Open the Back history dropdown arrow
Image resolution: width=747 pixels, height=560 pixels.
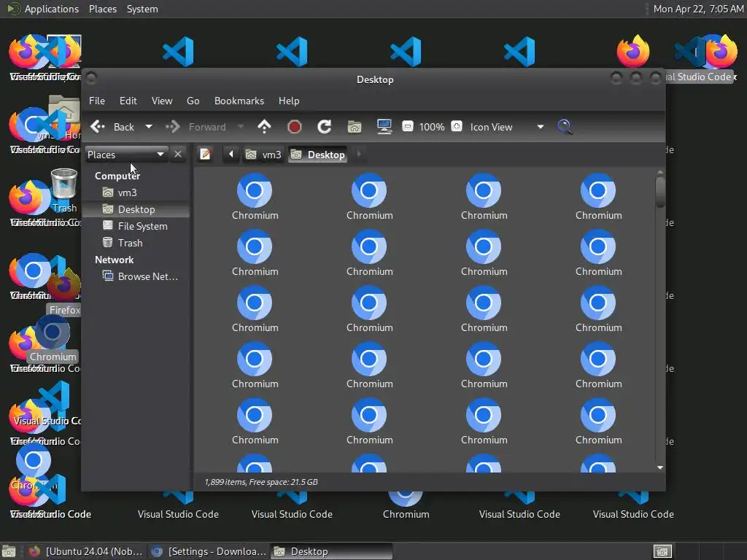click(149, 127)
